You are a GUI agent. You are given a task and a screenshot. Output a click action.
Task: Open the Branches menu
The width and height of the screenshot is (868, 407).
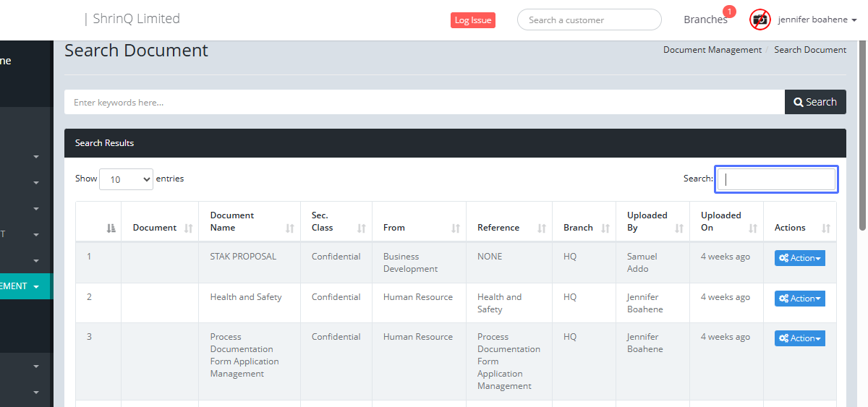tap(705, 20)
